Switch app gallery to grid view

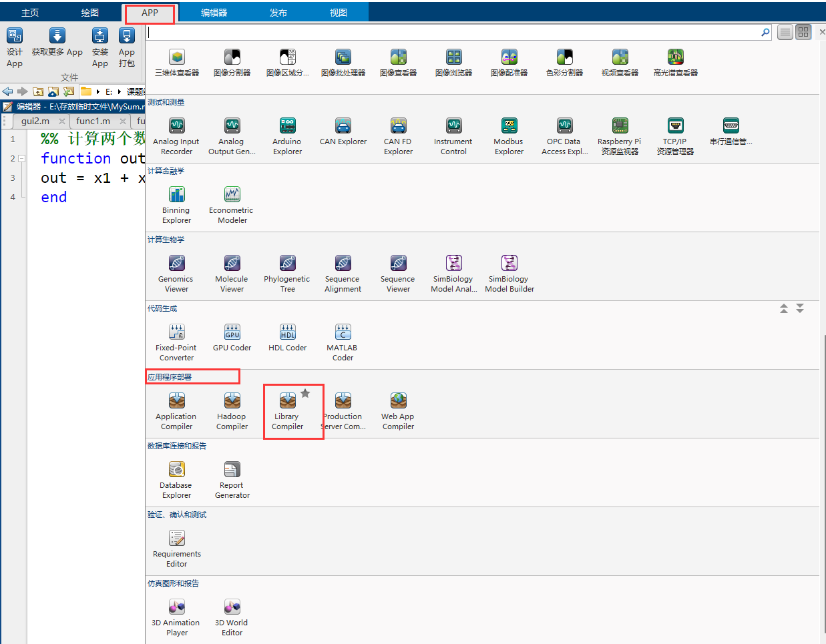click(x=803, y=32)
